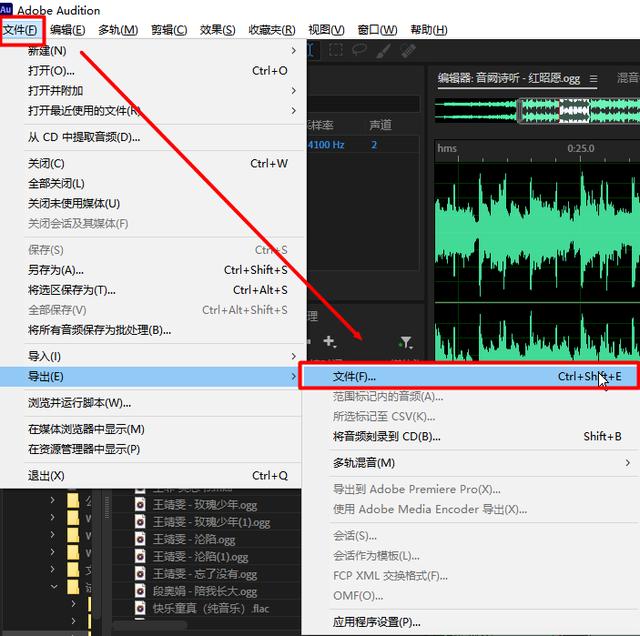
Task: Open the 新建(N) submenu arrow
Action: pos(293,51)
